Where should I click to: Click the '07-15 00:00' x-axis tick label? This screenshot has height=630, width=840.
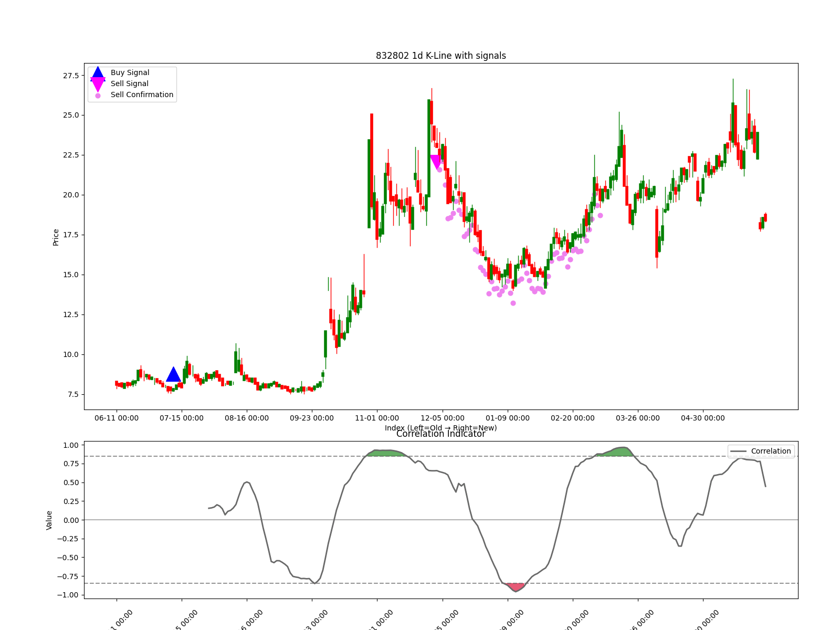pyautogui.click(x=182, y=418)
